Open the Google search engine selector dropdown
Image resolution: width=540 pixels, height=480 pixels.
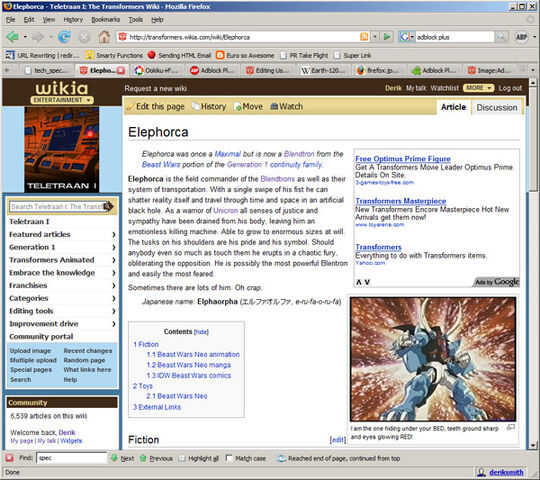[407, 36]
